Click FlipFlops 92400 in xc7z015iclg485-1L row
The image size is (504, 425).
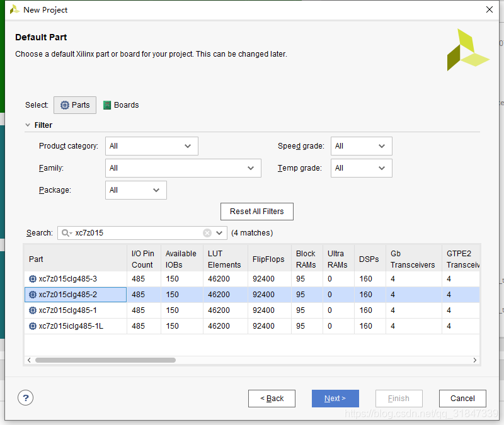[263, 326]
